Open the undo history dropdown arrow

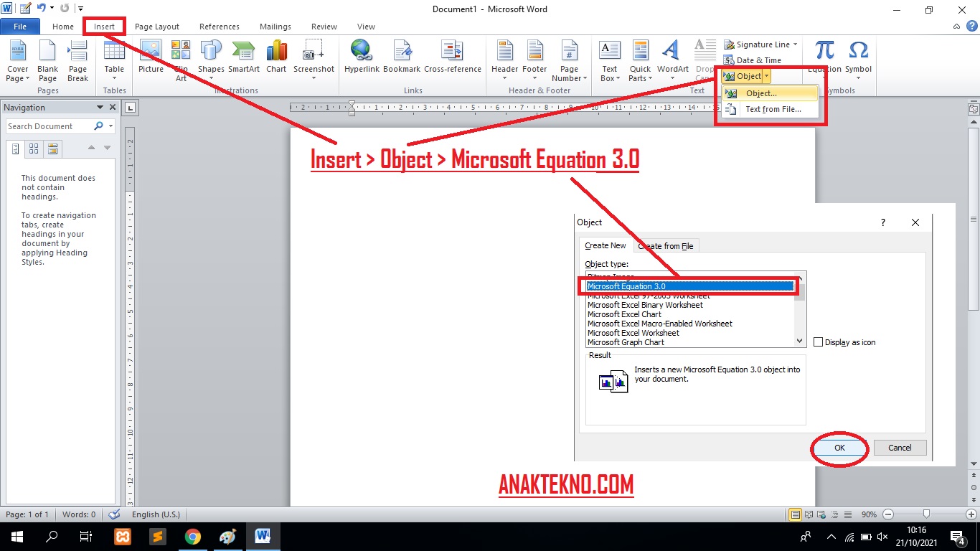(52, 8)
